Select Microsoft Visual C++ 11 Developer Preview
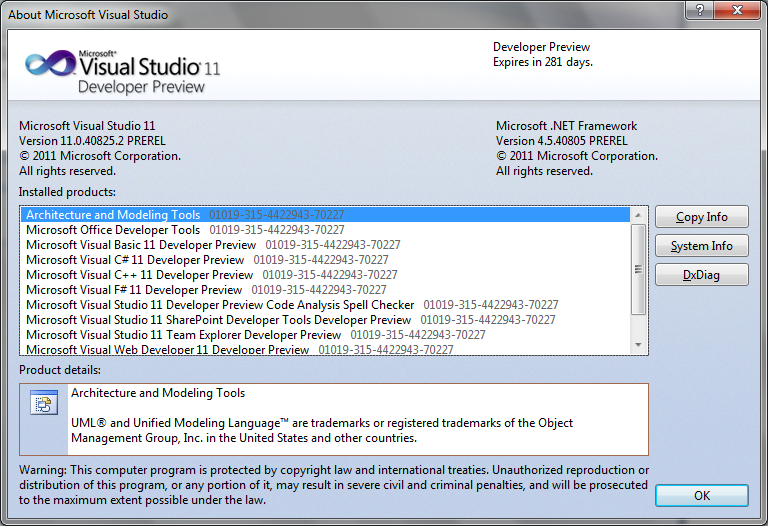This screenshot has width=768, height=526. (x=326, y=275)
